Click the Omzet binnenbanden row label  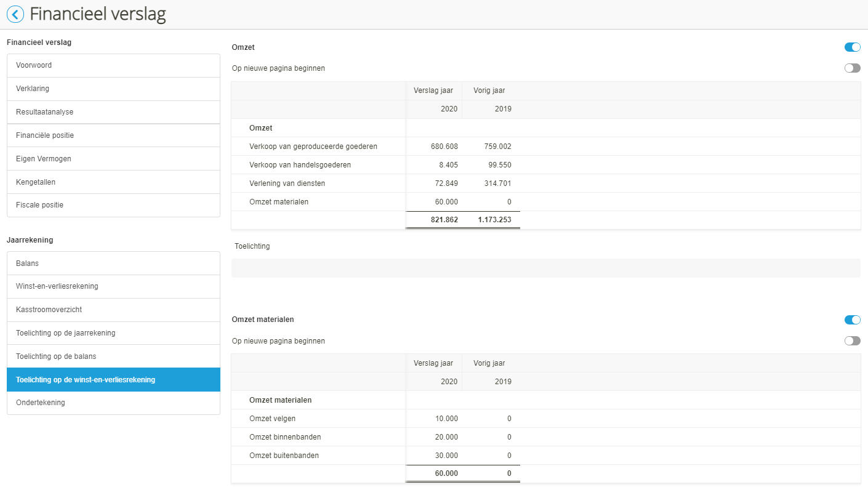click(x=285, y=437)
